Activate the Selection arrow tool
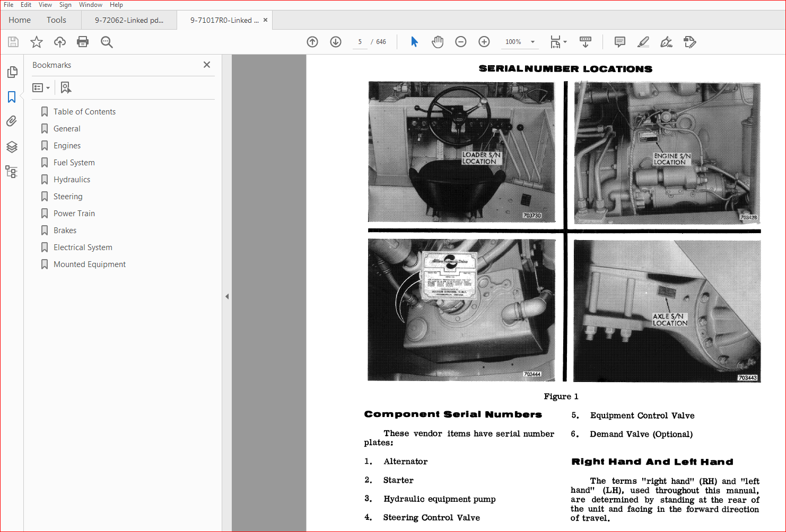 point(414,42)
